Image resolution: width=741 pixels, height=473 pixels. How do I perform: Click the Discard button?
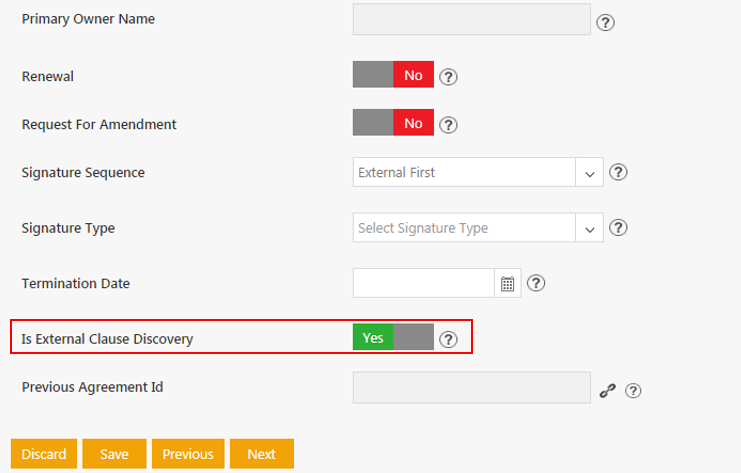point(44,454)
